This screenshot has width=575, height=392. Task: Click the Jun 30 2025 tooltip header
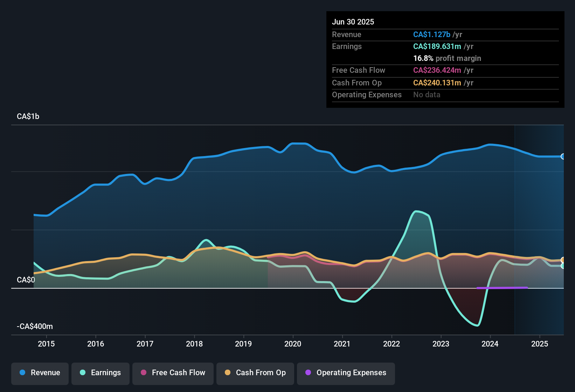pos(353,22)
